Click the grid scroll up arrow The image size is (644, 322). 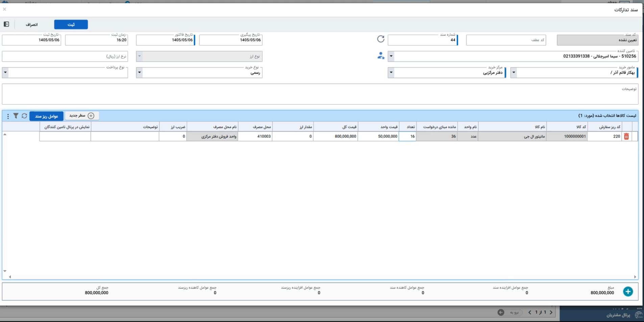click(x=5, y=134)
